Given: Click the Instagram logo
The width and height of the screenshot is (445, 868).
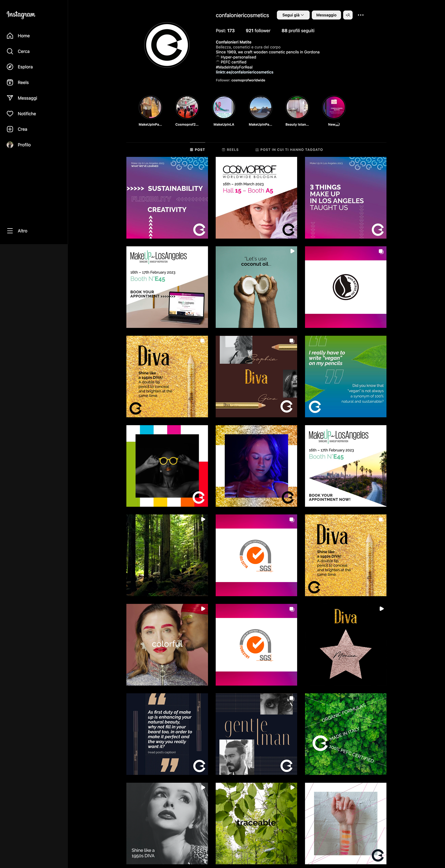Looking at the screenshot, I should pyautogui.click(x=21, y=14).
